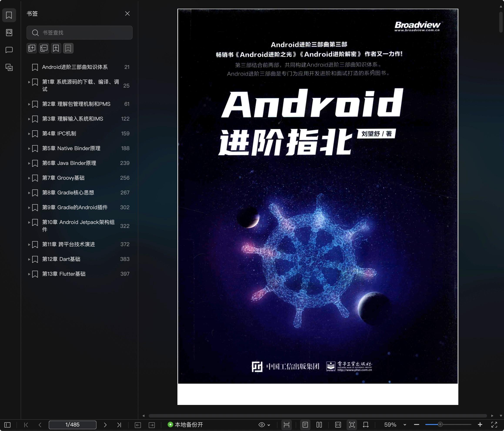Image resolution: width=504 pixels, height=431 pixels.
Task: Click the horizontal scrollbar right arrow
Action: tap(492, 416)
